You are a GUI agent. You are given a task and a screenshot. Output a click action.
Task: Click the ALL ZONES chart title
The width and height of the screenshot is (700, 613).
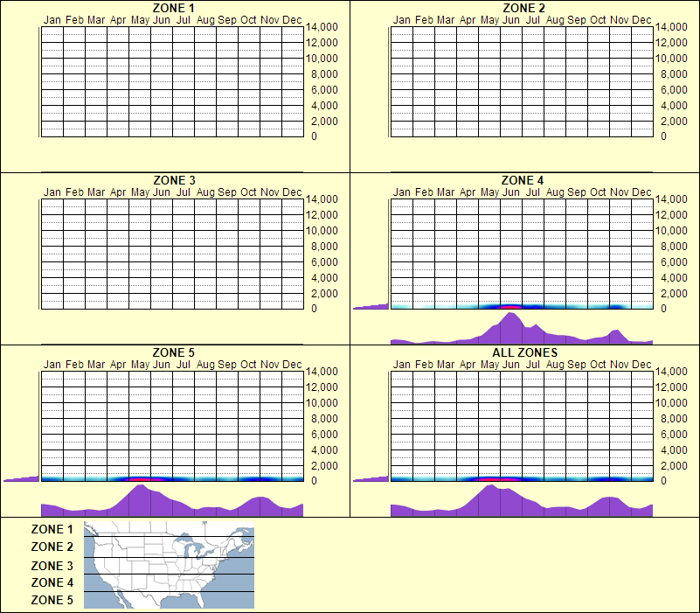click(524, 352)
